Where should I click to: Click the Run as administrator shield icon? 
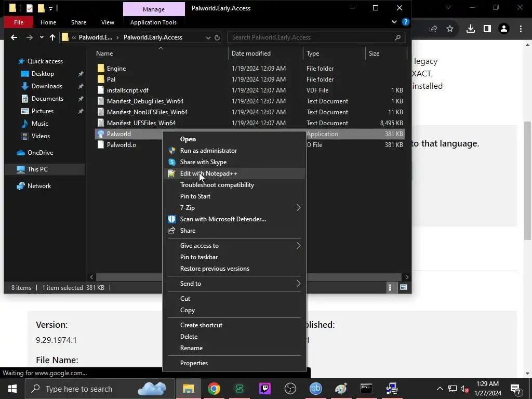[172, 150]
